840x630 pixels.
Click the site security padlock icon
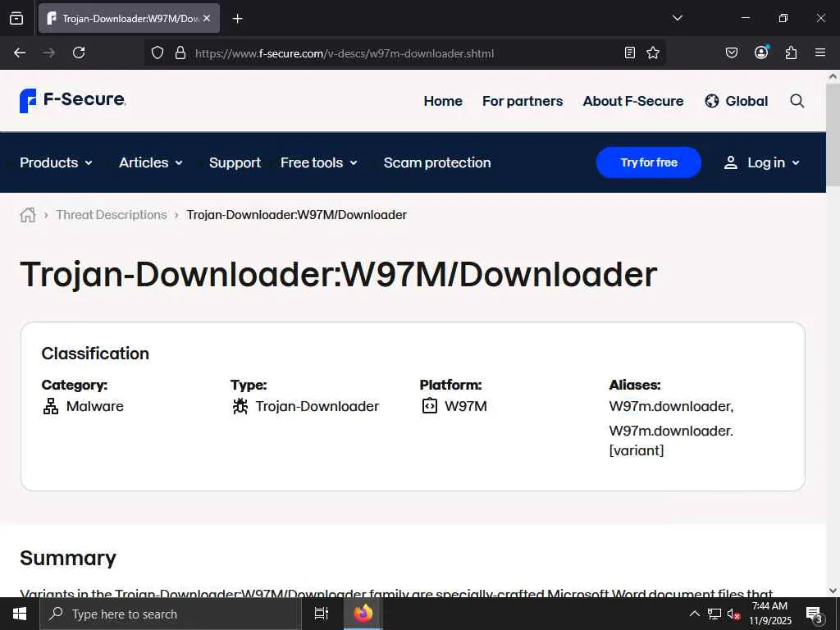[x=180, y=52]
